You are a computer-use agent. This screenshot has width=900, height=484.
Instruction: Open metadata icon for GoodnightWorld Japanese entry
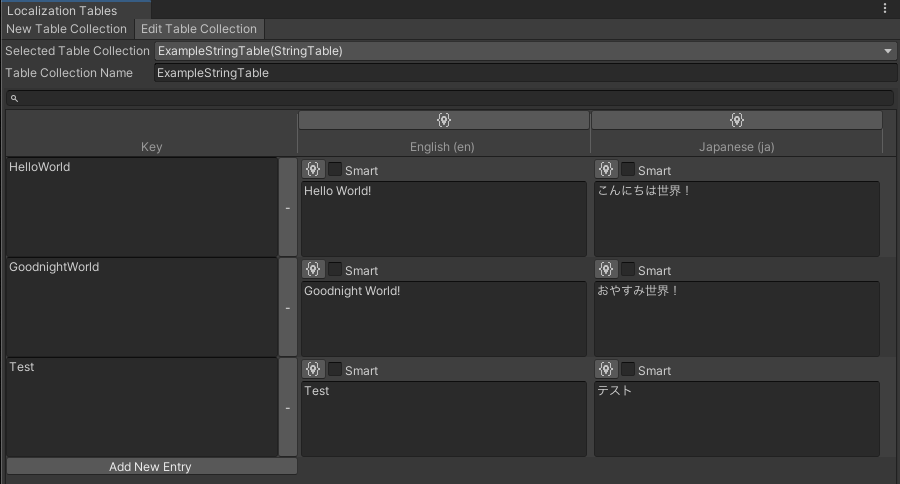(606, 269)
